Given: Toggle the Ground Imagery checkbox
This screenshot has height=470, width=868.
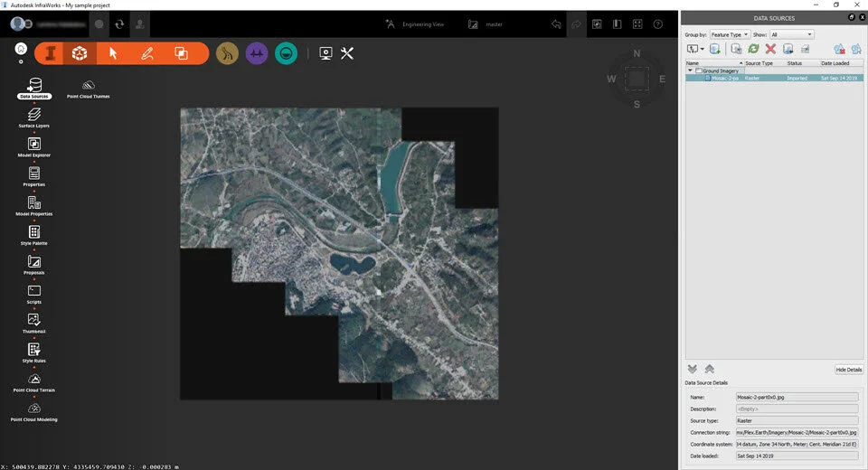Looking at the screenshot, I should click(x=698, y=70).
